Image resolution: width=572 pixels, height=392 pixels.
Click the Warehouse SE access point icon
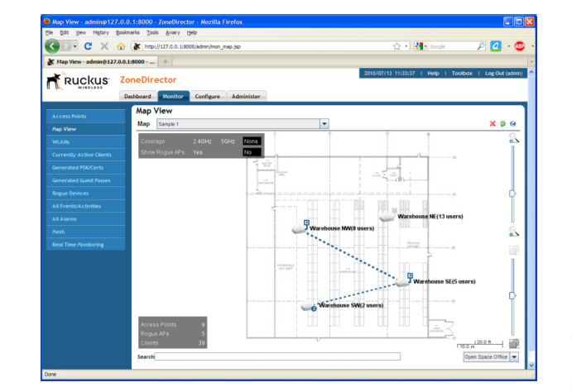point(402,282)
